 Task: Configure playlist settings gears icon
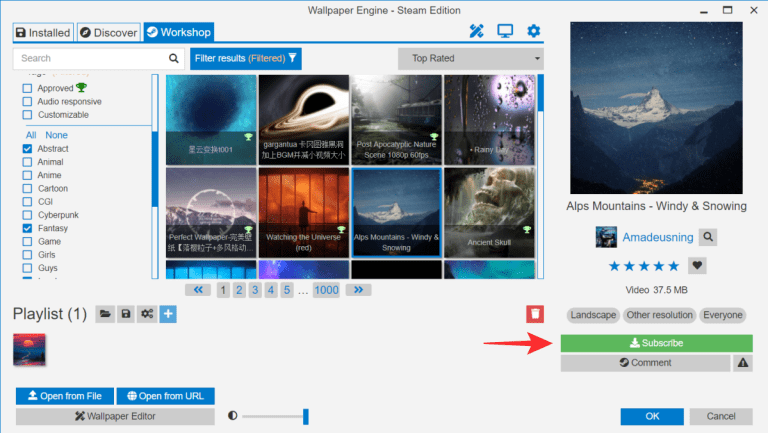[147, 314]
